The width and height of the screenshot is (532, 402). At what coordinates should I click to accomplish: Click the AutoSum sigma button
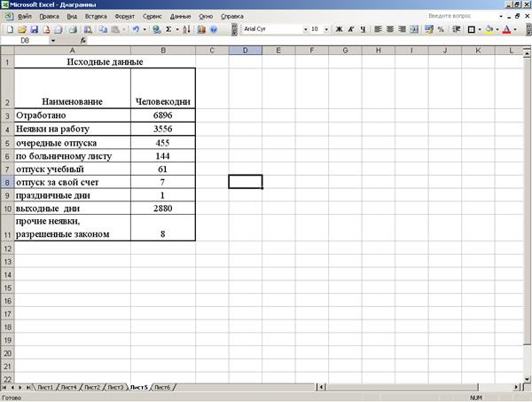point(168,29)
